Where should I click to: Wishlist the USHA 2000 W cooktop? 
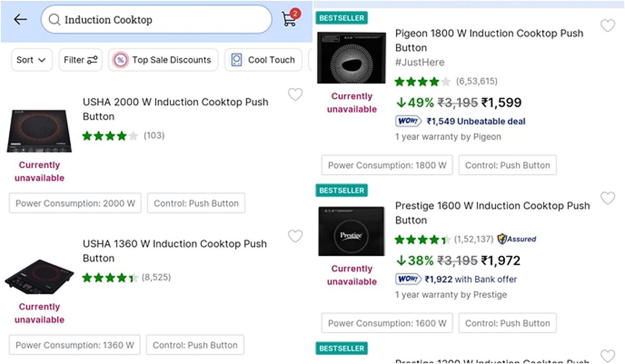tap(295, 94)
